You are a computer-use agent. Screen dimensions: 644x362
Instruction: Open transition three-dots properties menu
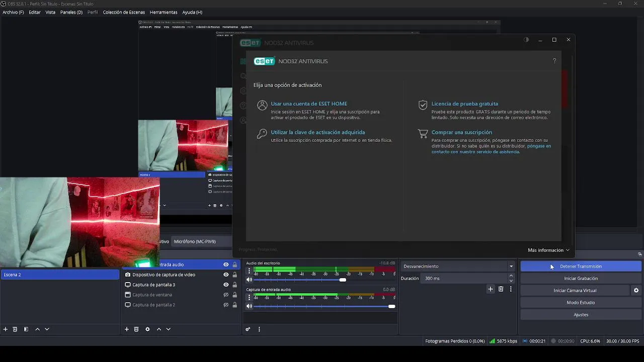click(511, 289)
